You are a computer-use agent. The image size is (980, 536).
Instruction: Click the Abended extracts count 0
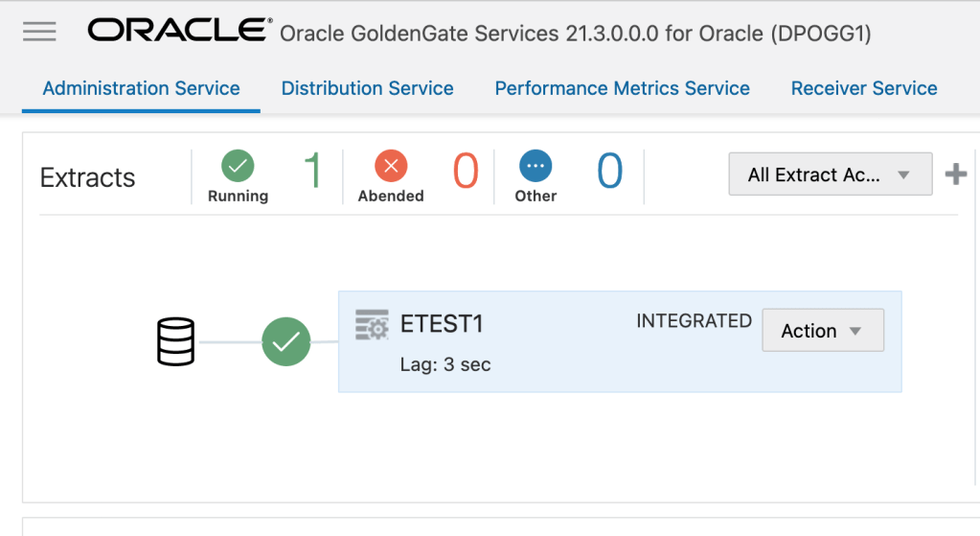pyautogui.click(x=465, y=173)
